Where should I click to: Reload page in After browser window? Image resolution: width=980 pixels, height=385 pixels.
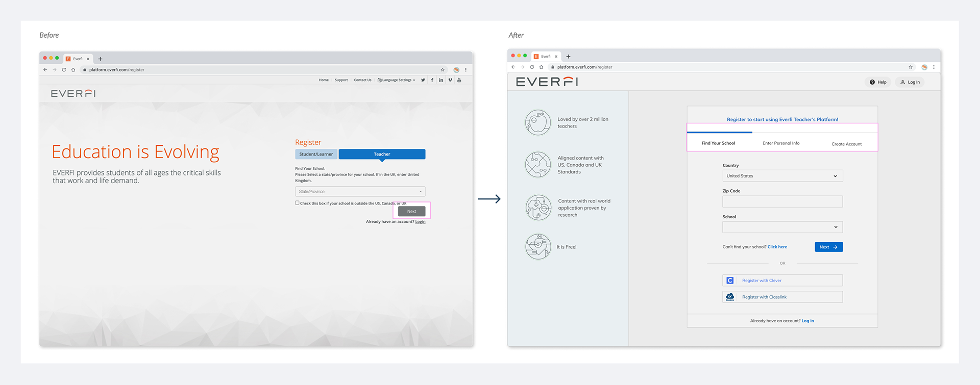tap(532, 67)
